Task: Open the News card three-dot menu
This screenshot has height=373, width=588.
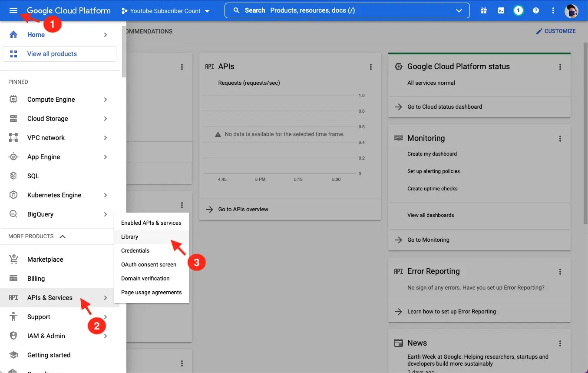Action: pos(560,343)
